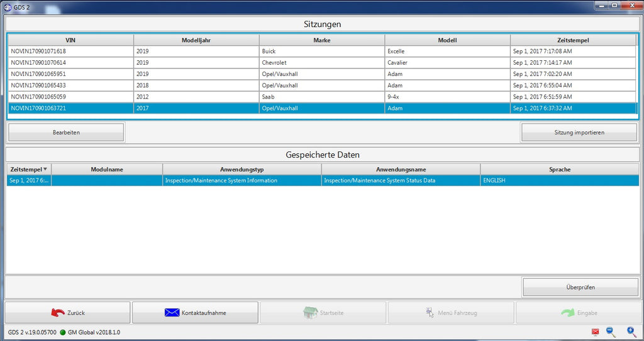Viewport: 644px width, 341px height.
Task: Click the Chevrolet cell in Marke column
Action: click(x=322, y=63)
